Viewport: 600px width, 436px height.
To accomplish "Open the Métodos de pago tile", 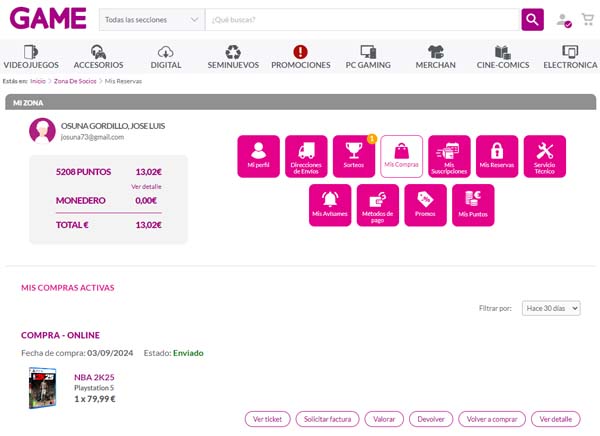I will [378, 205].
